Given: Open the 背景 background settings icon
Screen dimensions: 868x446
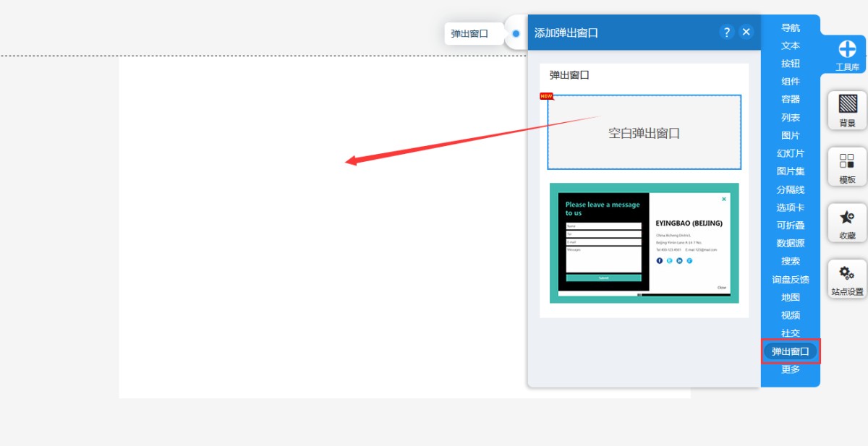Looking at the screenshot, I should tap(847, 110).
